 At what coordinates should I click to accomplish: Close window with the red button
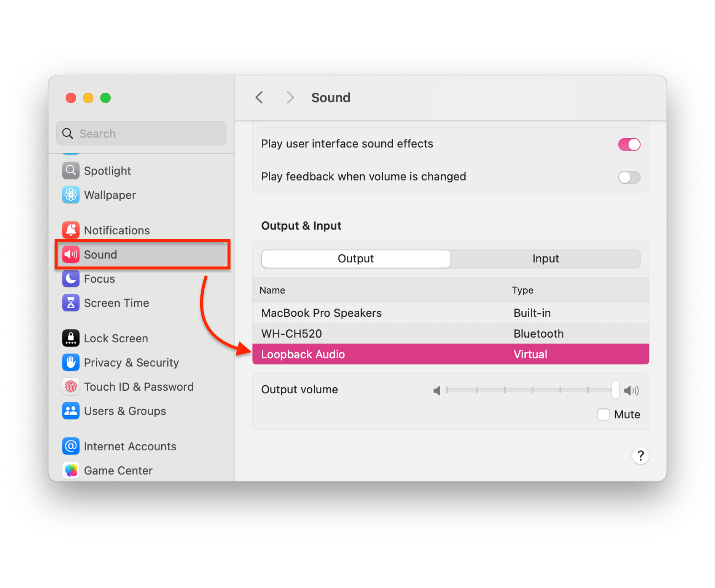[71, 98]
